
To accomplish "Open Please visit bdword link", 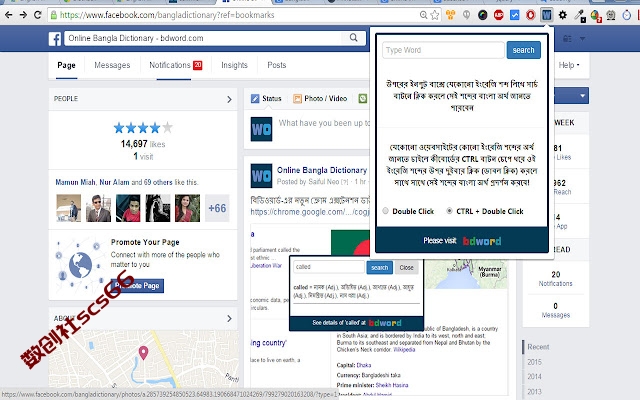I will pos(462,241).
